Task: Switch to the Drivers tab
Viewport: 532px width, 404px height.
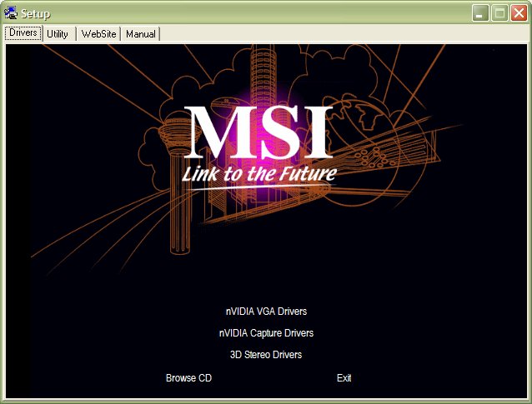Action: [x=23, y=32]
